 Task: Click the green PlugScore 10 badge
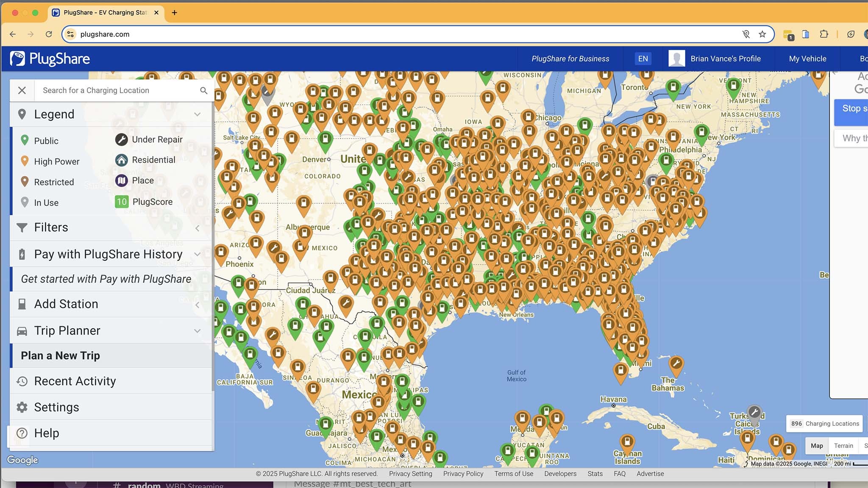[x=122, y=202]
